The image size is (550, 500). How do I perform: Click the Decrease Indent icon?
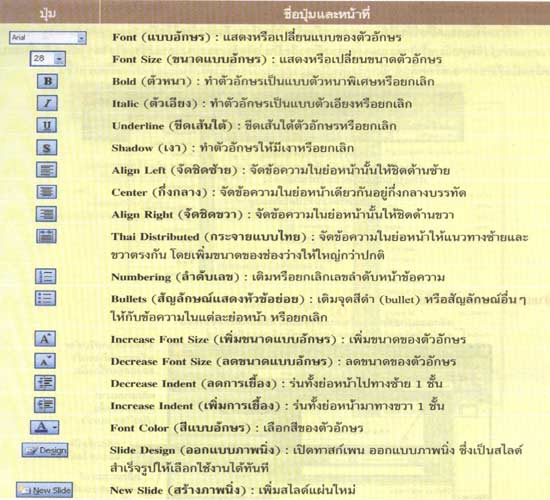click(x=45, y=383)
